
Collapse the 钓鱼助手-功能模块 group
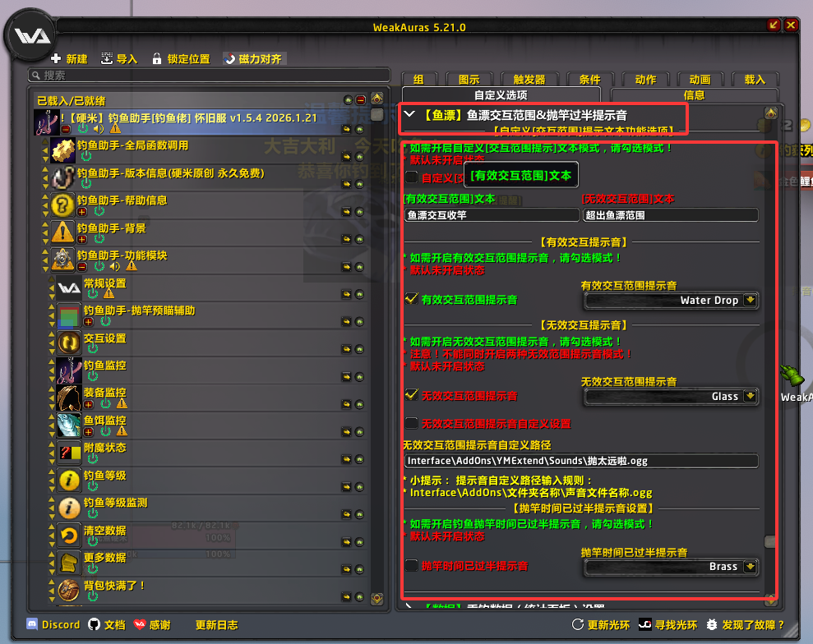(x=82, y=266)
